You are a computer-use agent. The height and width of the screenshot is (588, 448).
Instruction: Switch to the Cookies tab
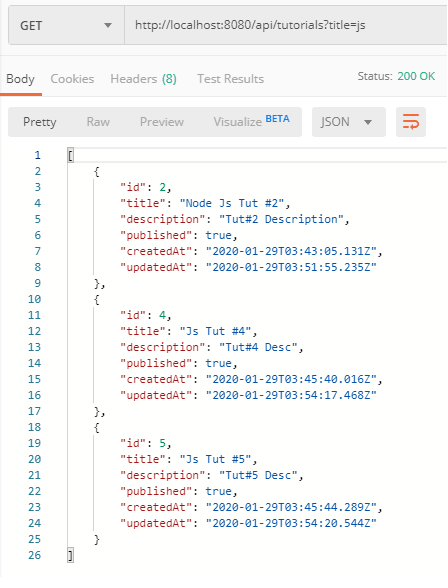click(x=72, y=79)
